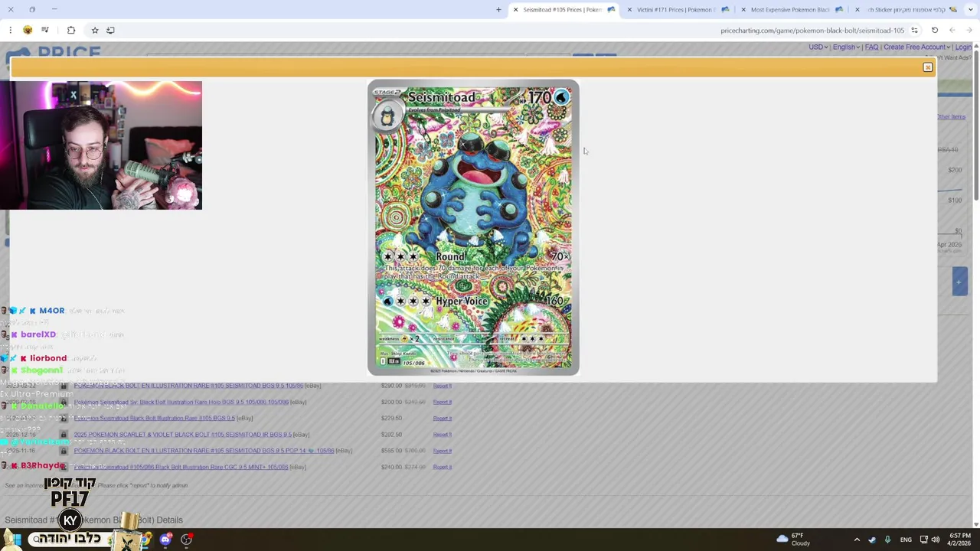
Task: Open BLACK BOLT EN ILLUSTRATION RARE $290.00 listing
Action: click(188, 386)
